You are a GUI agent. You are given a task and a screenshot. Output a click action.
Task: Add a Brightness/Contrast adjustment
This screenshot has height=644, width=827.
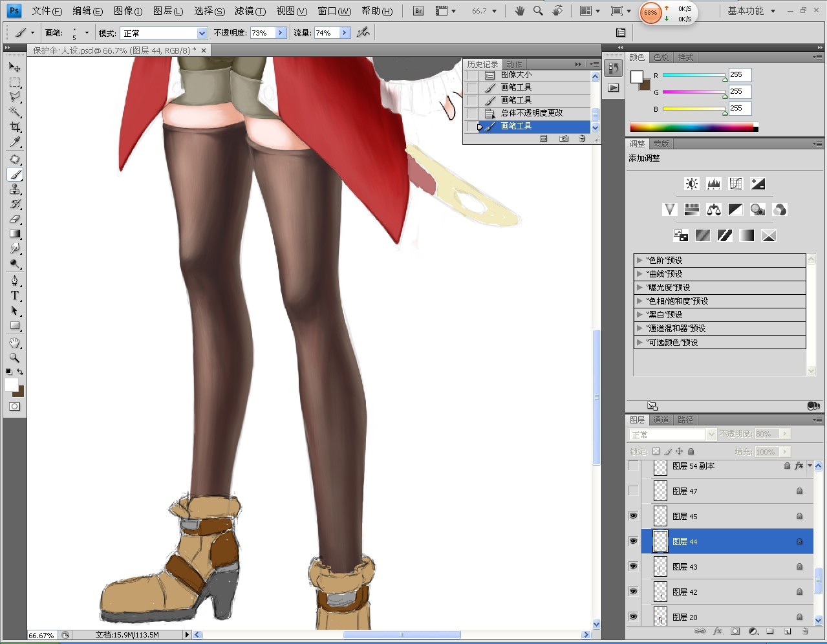coord(691,184)
